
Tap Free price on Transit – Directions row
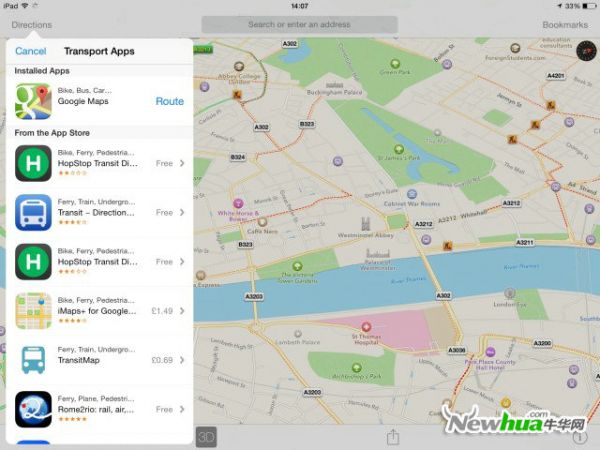coord(164,212)
